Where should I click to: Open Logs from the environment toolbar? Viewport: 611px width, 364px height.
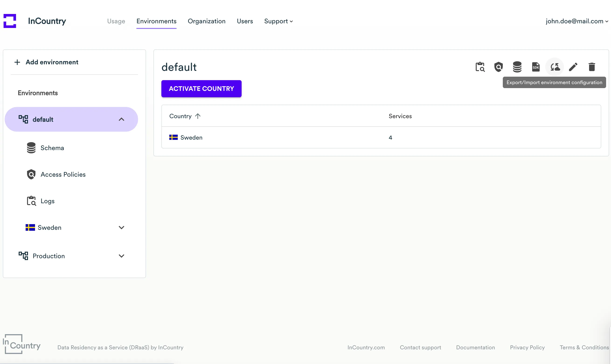click(x=480, y=67)
